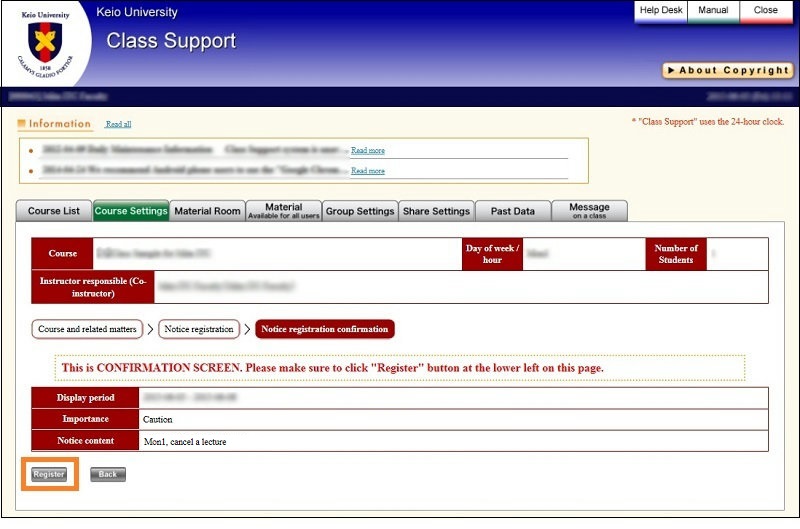This screenshot has height=529, width=800.
Task: Open the Help Desk page
Action: coord(660,10)
